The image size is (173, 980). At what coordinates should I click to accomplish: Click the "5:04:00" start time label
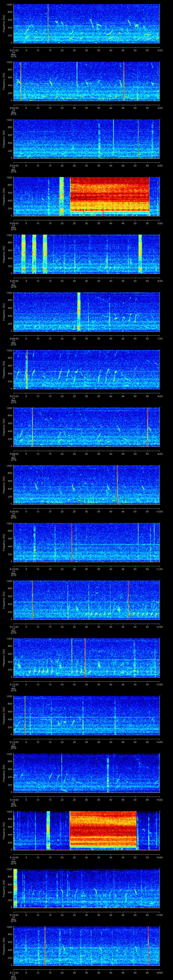click(x=14, y=223)
